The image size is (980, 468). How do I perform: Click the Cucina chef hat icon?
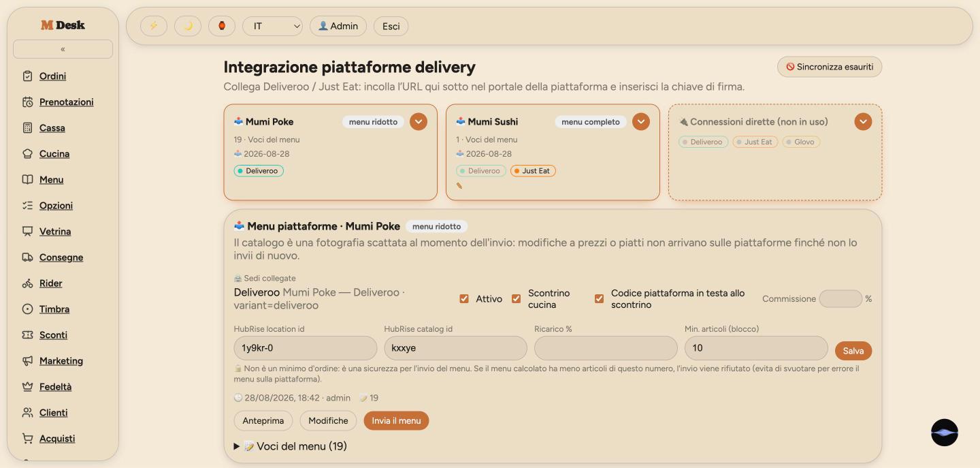pyautogui.click(x=27, y=154)
